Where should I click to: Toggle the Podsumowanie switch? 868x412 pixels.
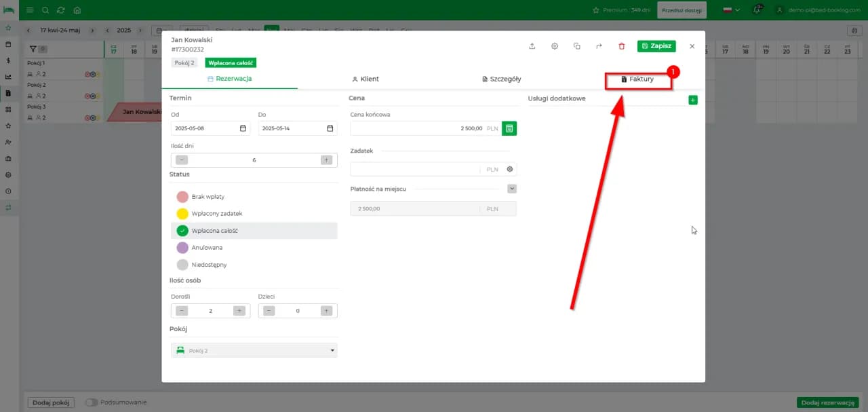[x=92, y=402]
